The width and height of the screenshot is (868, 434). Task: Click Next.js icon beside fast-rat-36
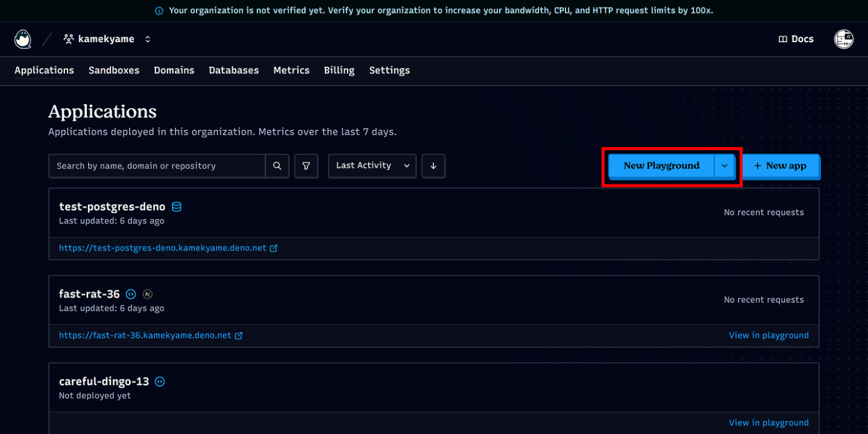[x=148, y=294]
